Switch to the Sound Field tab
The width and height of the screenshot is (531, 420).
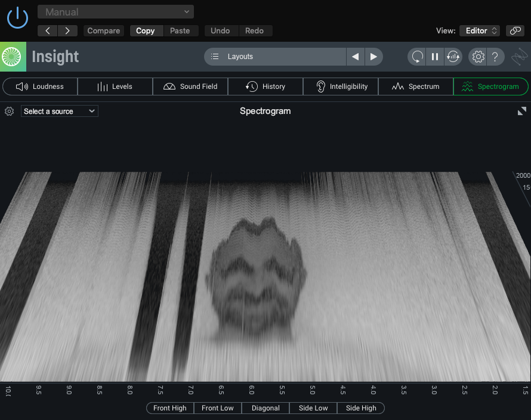coord(190,87)
